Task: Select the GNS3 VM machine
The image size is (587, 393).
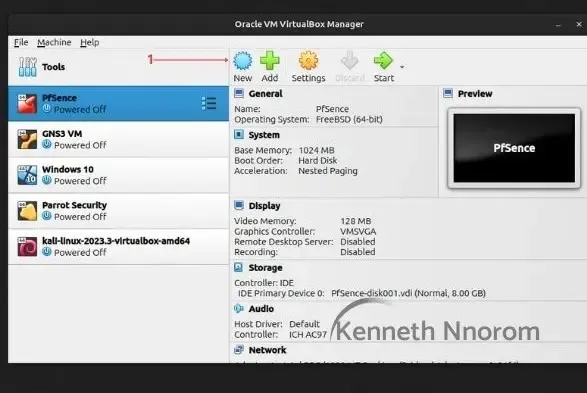Action: [x=118, y=139]
